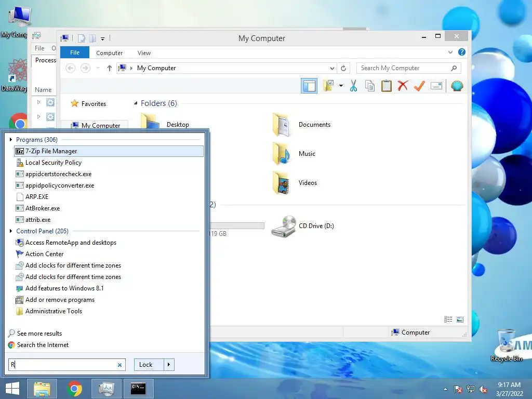Viewport: 532px width, 399px height.
Task: Click the teal shell icon in toolbar
Action: 457,86
